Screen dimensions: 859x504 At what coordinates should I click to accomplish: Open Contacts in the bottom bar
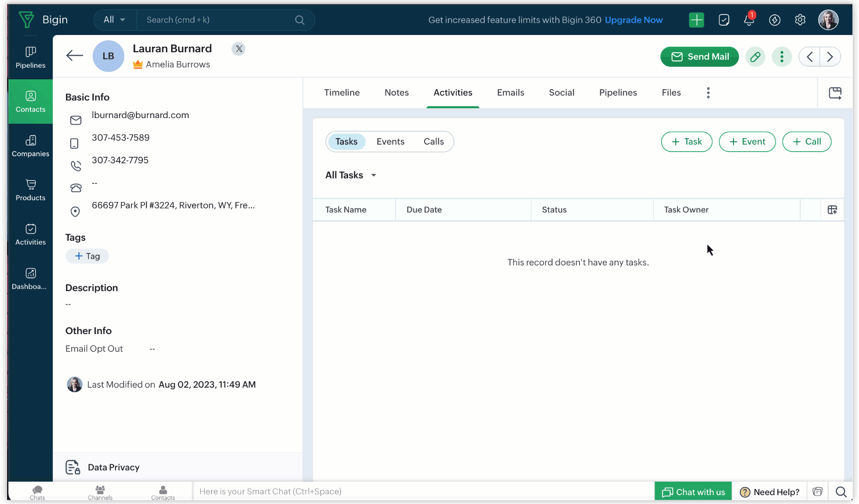pos(163,492)
